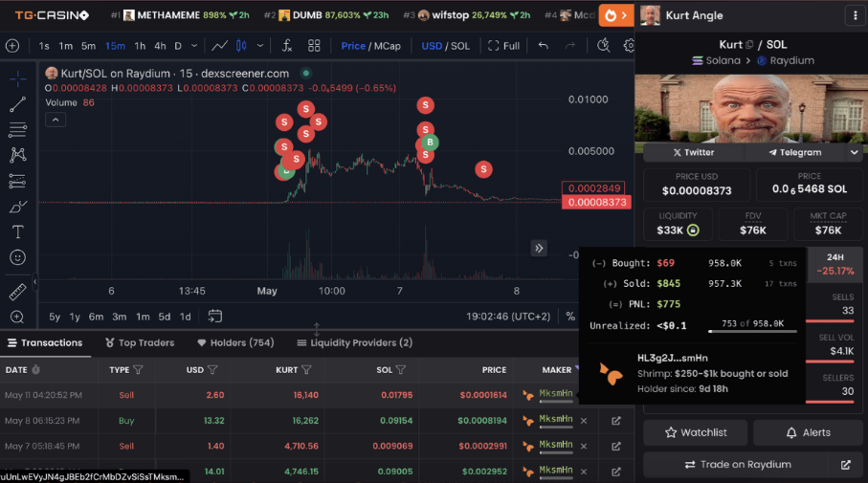Click the trending fire button
Image resolution: width=868 pixels, height=483 pixels.
point(615,15)
